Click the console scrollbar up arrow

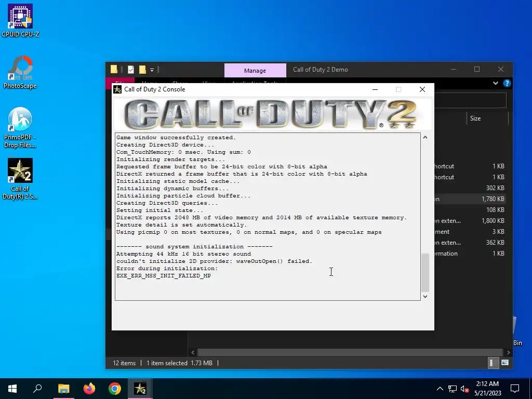[x=425, y=137]
